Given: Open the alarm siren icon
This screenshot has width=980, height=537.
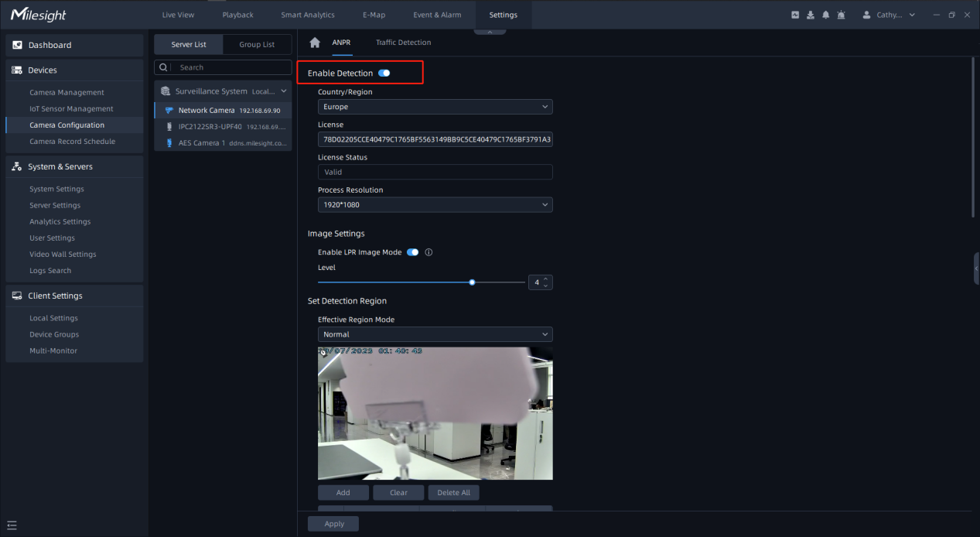Looking at the screenshot, I should tap(842, 15).
